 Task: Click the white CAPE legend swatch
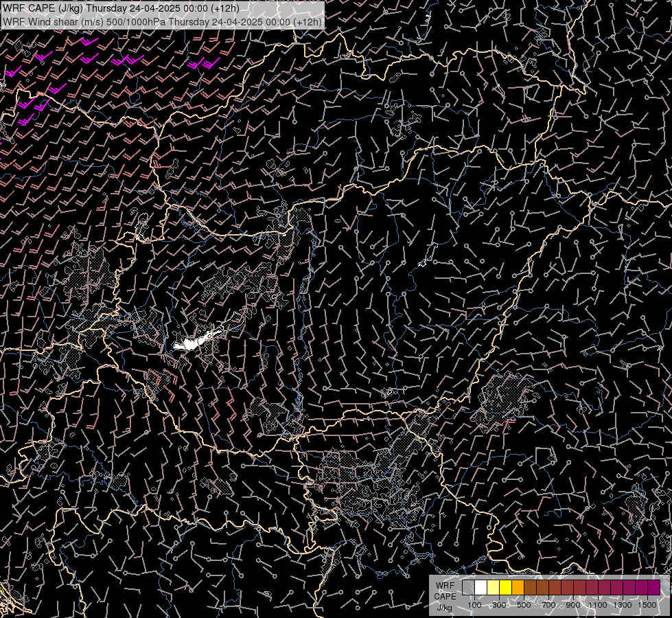[x=480, y=587]
